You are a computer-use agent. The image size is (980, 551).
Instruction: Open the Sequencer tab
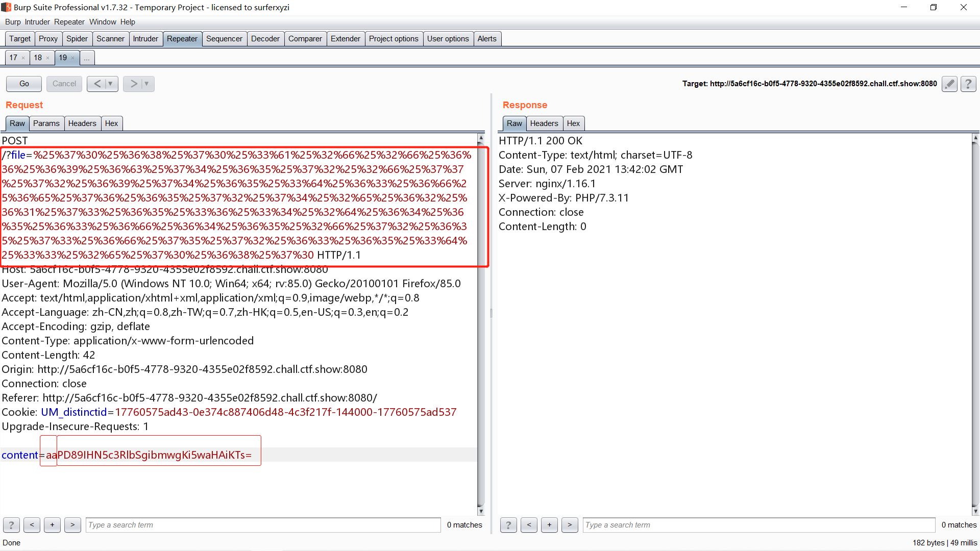[224, 39]
